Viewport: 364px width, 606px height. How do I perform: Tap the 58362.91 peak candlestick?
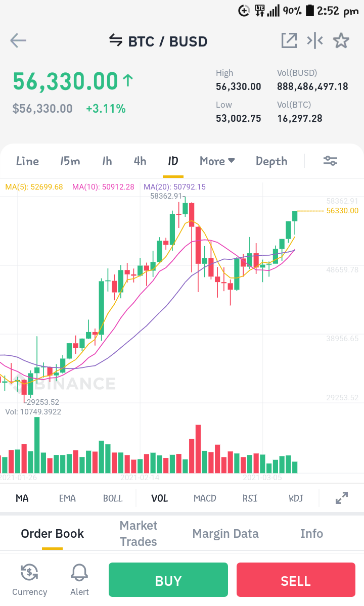tap(185, 208)
